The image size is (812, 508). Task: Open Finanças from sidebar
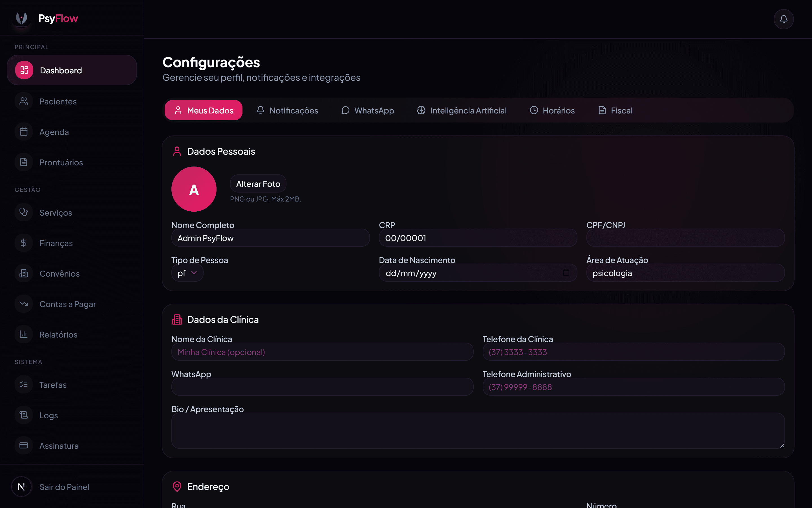point(72,243)
